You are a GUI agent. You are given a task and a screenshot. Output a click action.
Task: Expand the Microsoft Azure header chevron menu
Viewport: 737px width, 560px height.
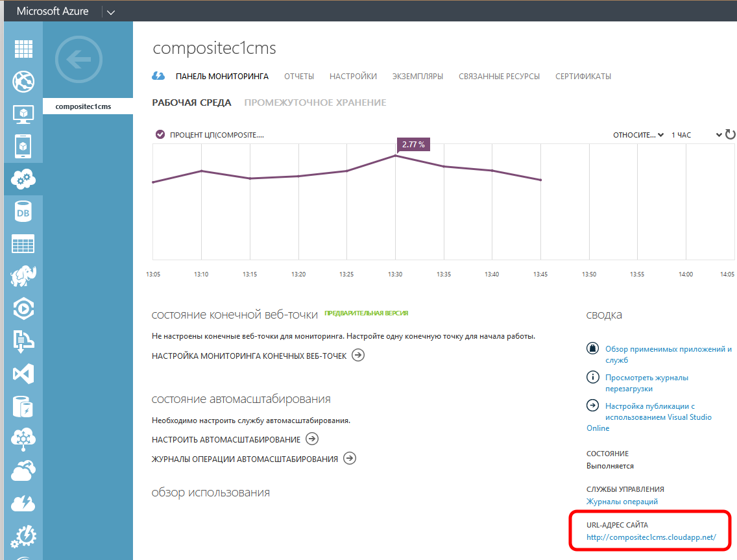[111, 12]
